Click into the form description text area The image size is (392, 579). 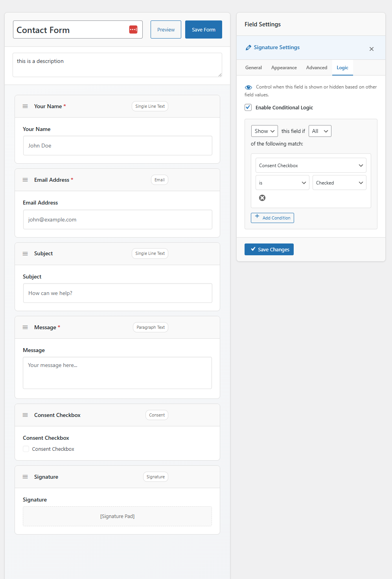point(117,65)
